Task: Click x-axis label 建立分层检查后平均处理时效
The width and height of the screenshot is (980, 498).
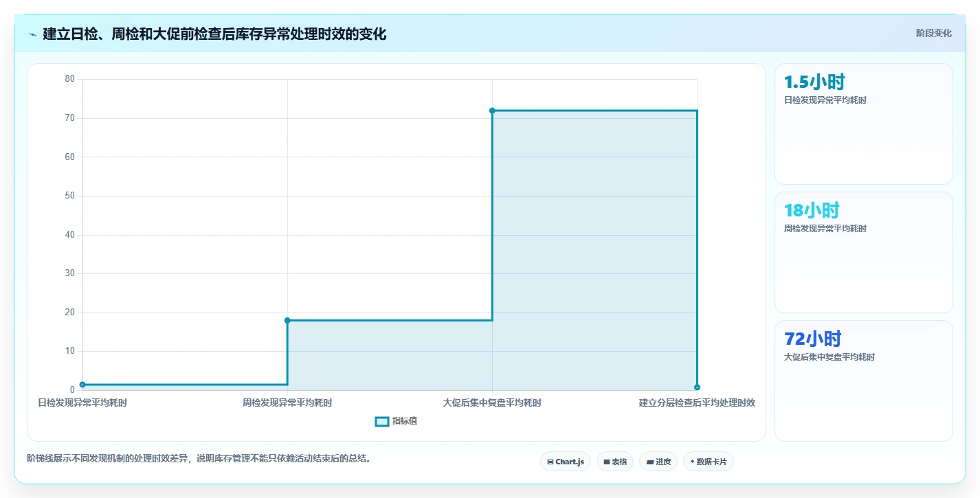Action: tap(697, 403)
